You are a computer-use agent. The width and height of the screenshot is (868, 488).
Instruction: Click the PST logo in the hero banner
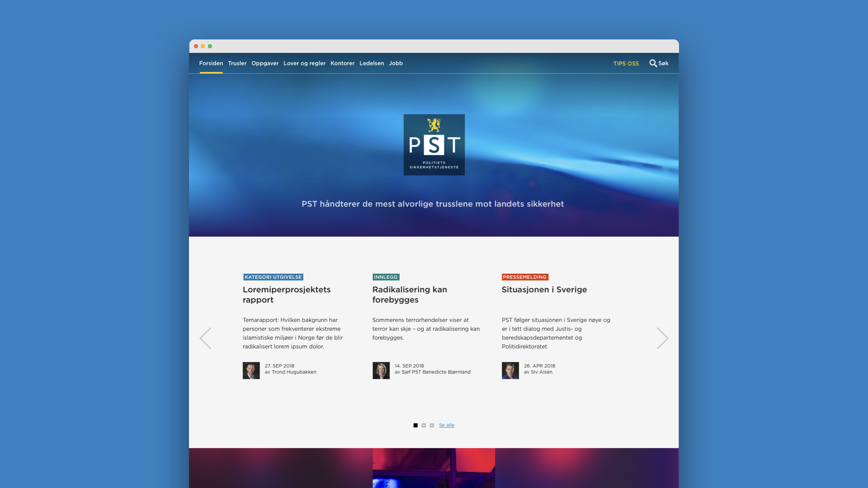[434, 144]
